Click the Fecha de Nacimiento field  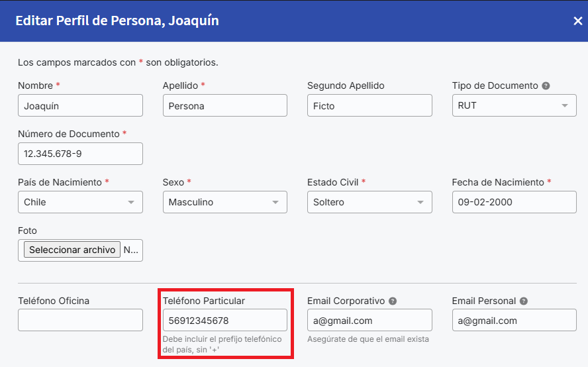(514, 202)
